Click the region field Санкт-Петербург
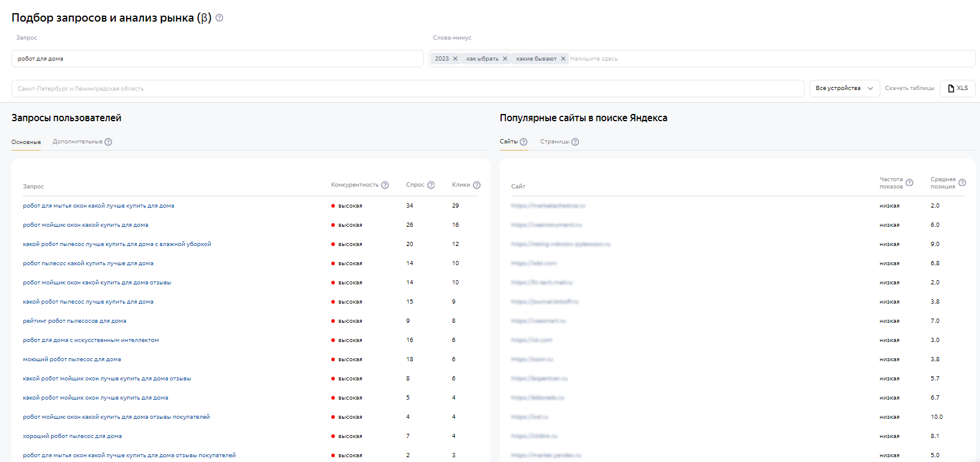Viewport: 980px width, 462px height. point(408,89)
